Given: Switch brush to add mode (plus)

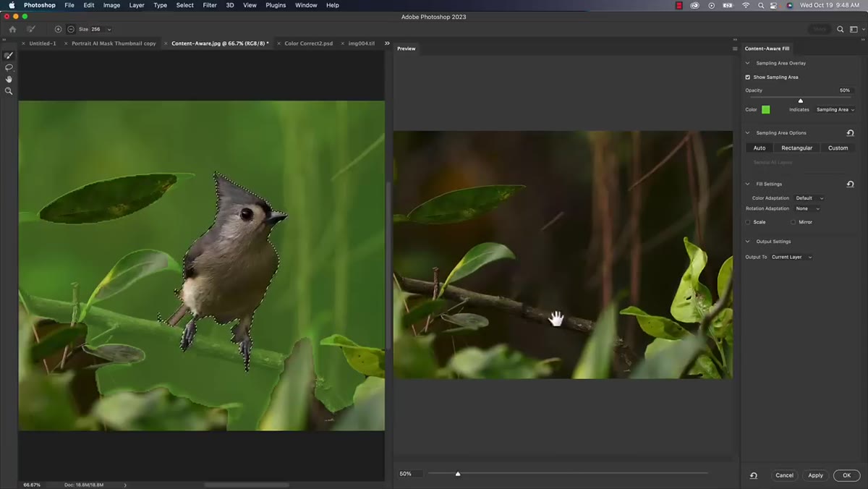Looking at the screenshot, I should pyautogui.click(x=58, y=29).
